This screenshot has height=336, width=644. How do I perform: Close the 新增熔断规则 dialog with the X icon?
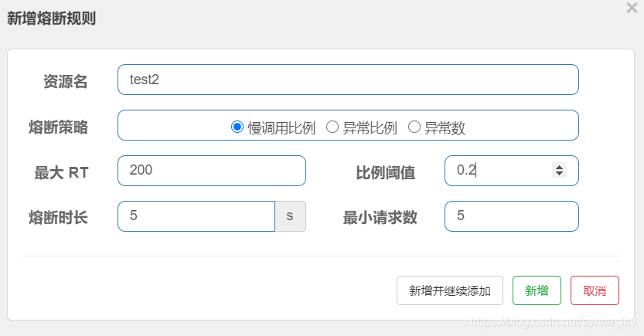[x=632, y=8]
